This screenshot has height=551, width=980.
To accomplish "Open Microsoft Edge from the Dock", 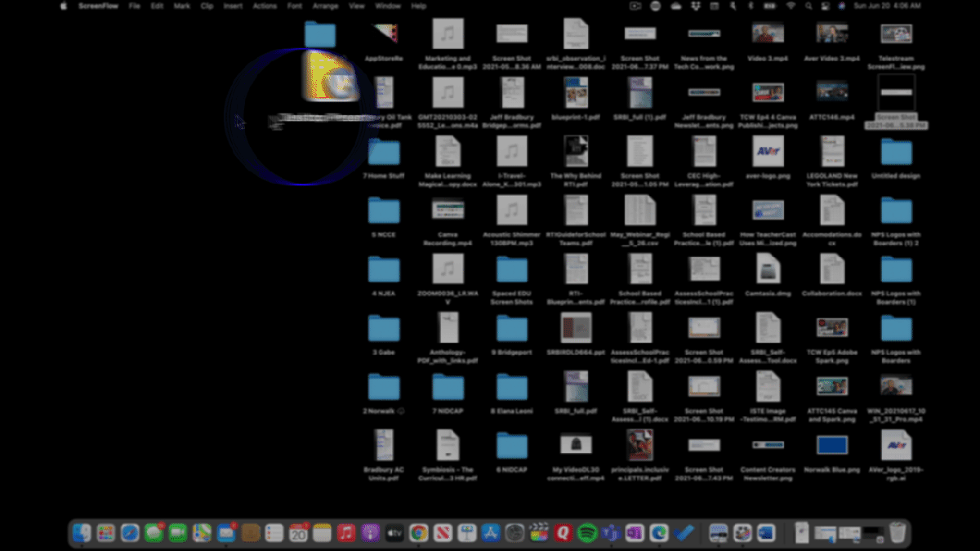I will [658, 533].
